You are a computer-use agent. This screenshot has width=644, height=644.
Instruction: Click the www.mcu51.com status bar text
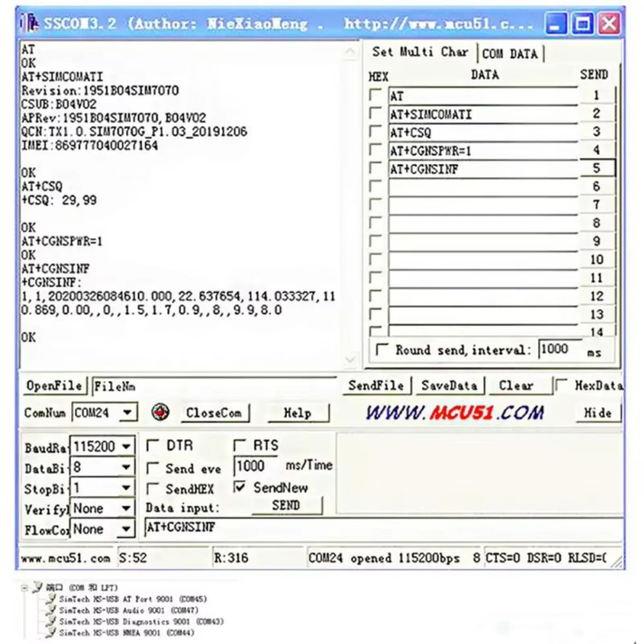click(65, 558)
